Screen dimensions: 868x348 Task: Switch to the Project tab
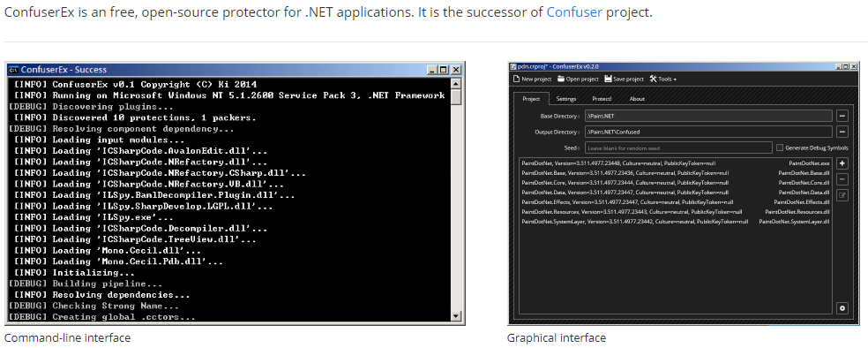click(x=531, y=99)
